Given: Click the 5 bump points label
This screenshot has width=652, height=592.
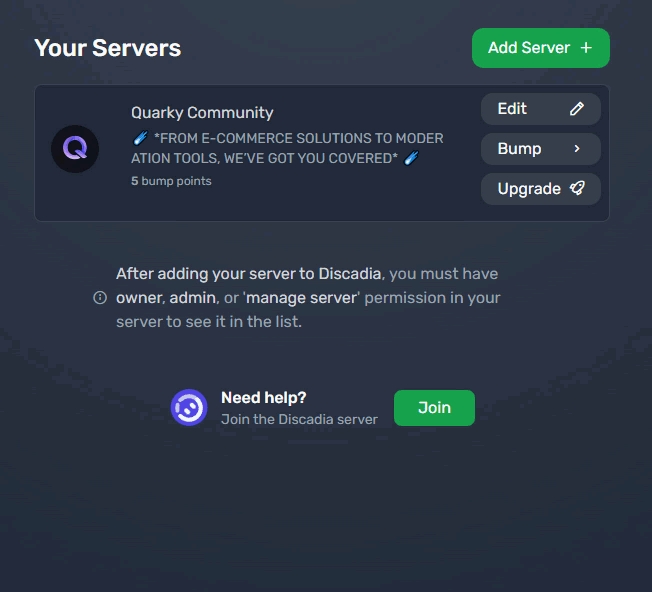Looking at the screenshot, I should 171,181.
